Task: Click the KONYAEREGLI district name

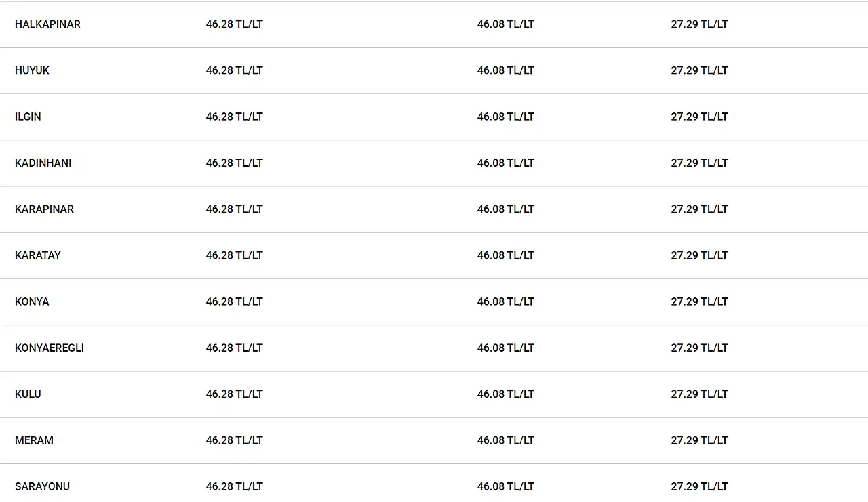Action: click(50, 348)
